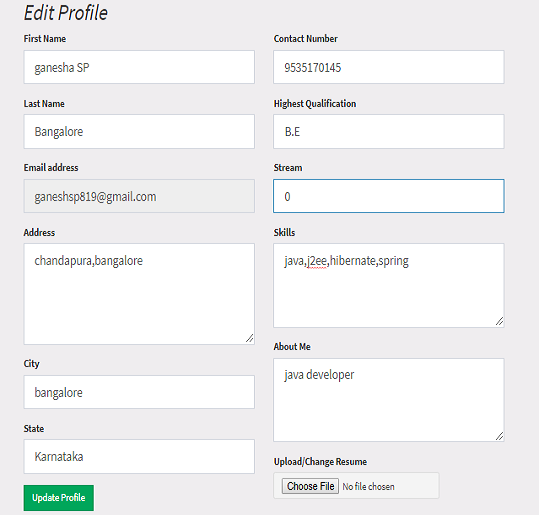Screen dimensions: 539x515
Task: Click the misspelled word j2ee in Skills
Action: 317,261
